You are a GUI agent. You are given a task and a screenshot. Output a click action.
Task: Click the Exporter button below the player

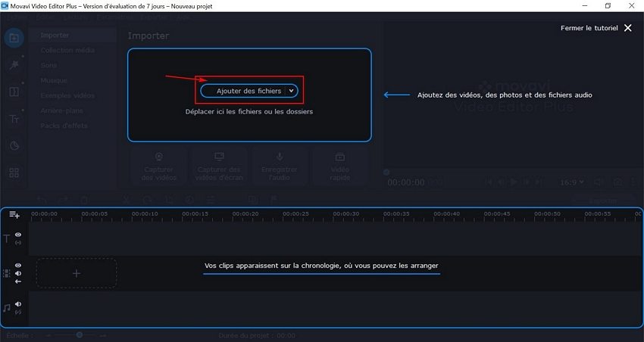603,201
